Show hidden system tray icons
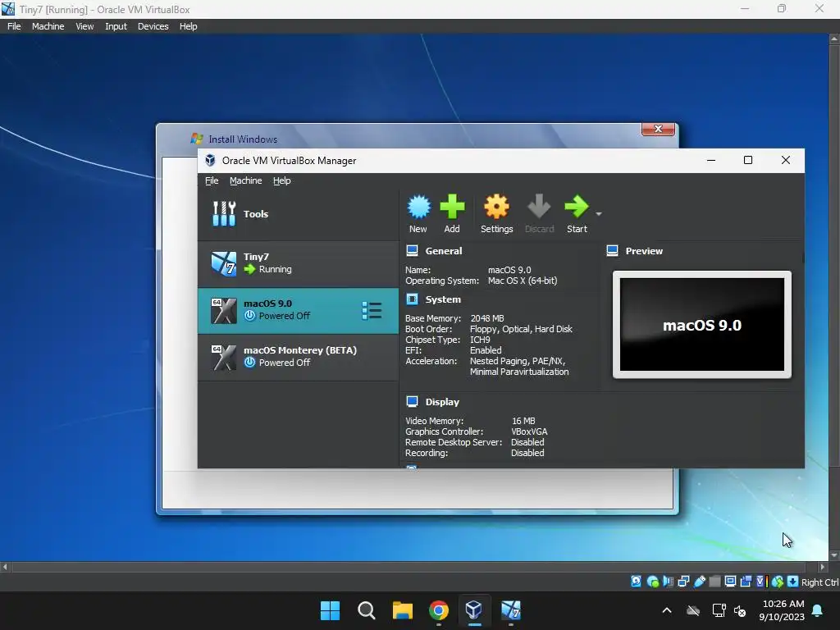 tap(667, 610)
